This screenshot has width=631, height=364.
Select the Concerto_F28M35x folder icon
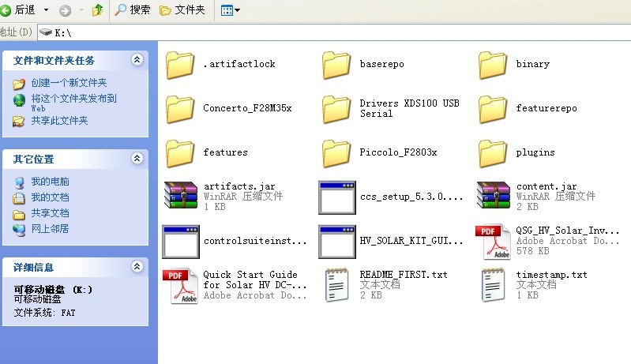click(x=180, y=109)
